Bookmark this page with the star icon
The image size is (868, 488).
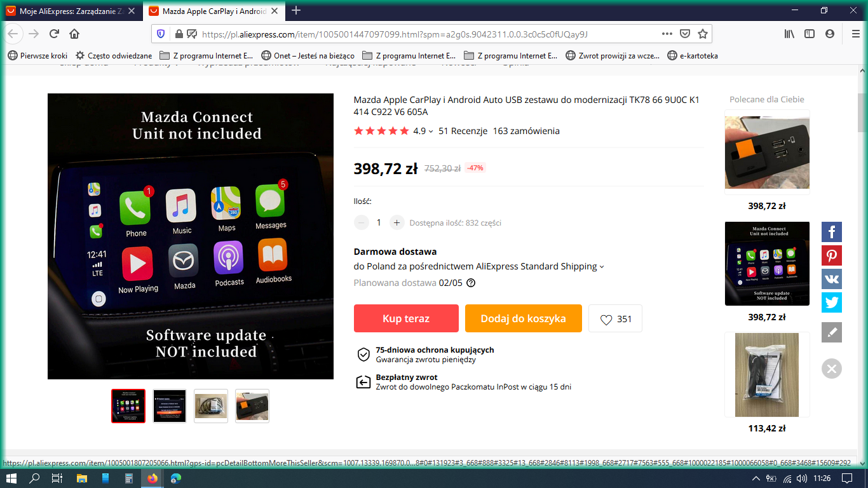(x=702, y=34)
